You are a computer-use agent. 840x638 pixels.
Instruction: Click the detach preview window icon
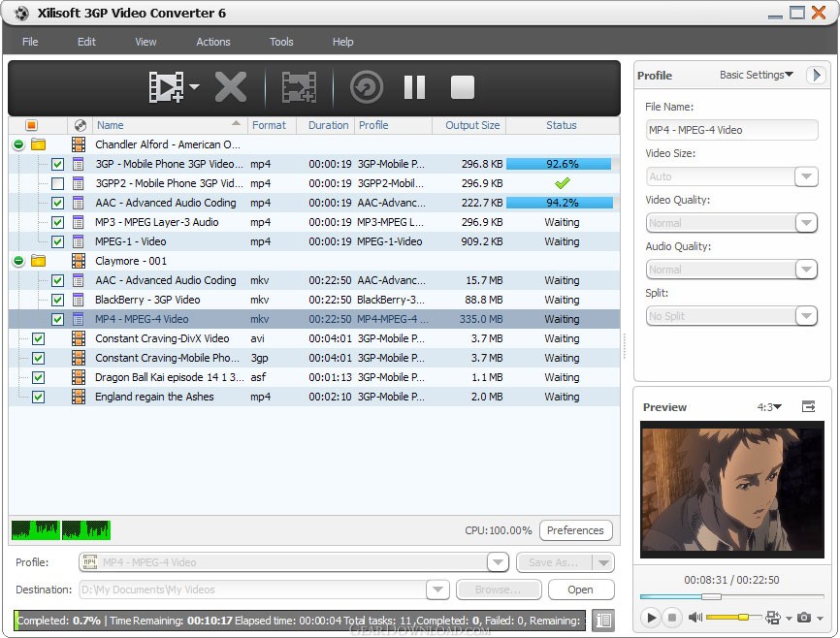[808, 407]
